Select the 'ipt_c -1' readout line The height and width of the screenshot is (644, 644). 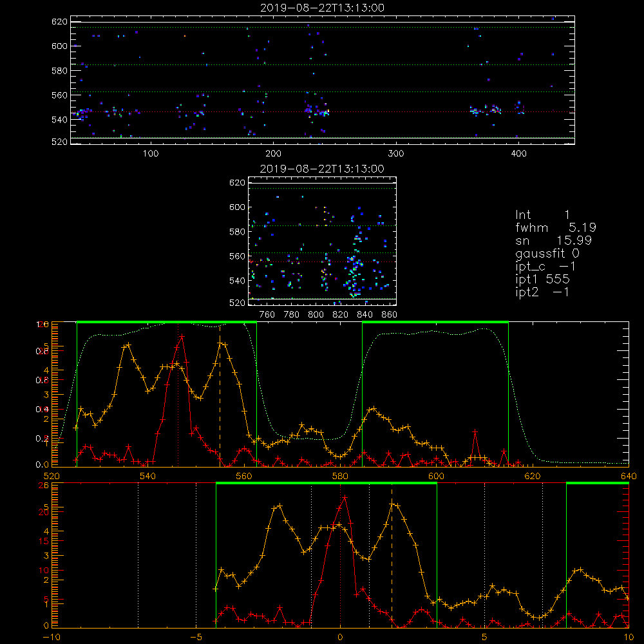[546, 267]
